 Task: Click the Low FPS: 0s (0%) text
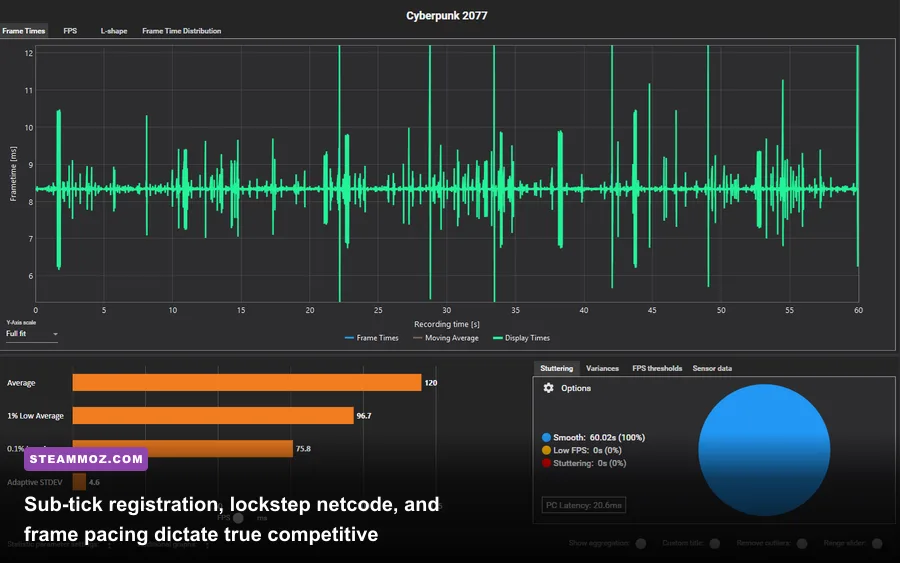click(587, 451)
